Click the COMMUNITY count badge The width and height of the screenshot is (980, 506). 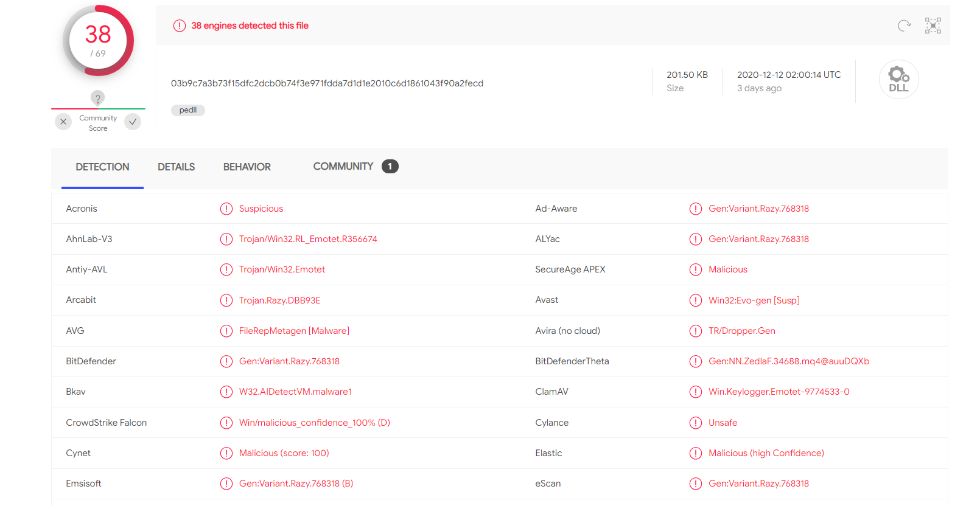click(x=390, y=166)
